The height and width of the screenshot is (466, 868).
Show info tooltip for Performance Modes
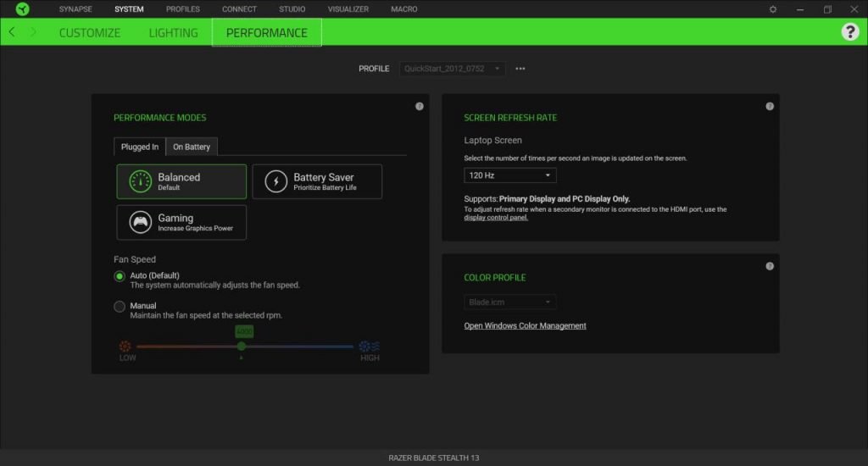point(420,106)
